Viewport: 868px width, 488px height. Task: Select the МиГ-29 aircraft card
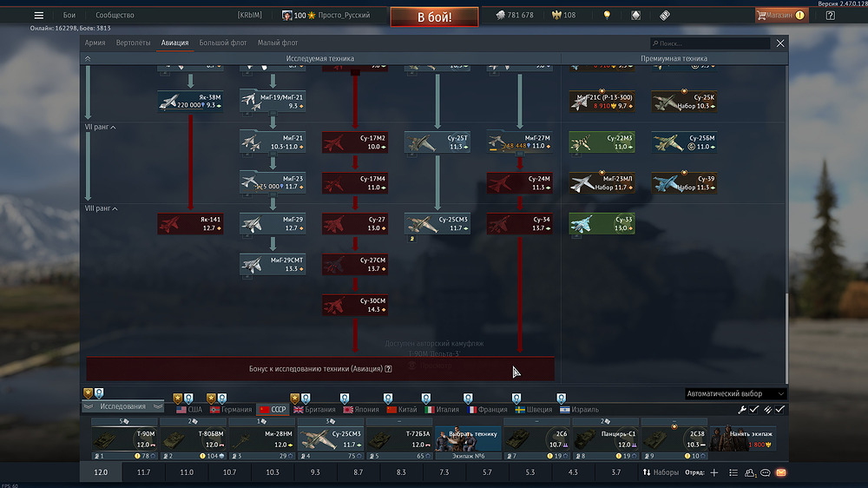coord(273,224)
